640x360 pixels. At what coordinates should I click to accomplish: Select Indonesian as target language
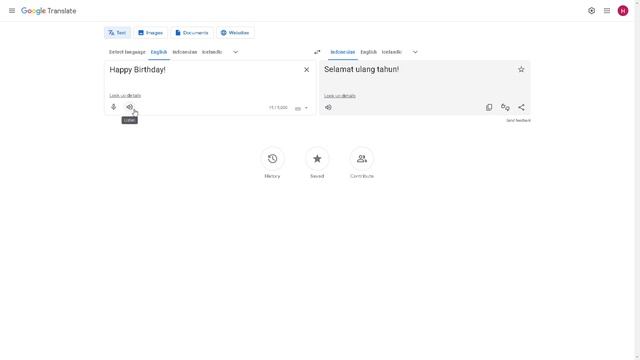pos(342,52)
